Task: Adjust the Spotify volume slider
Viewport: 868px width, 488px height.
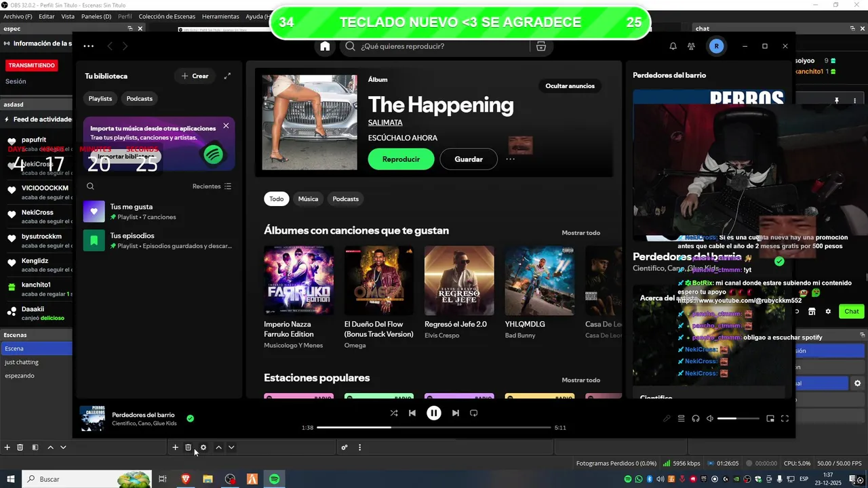Action: (738, 419)
